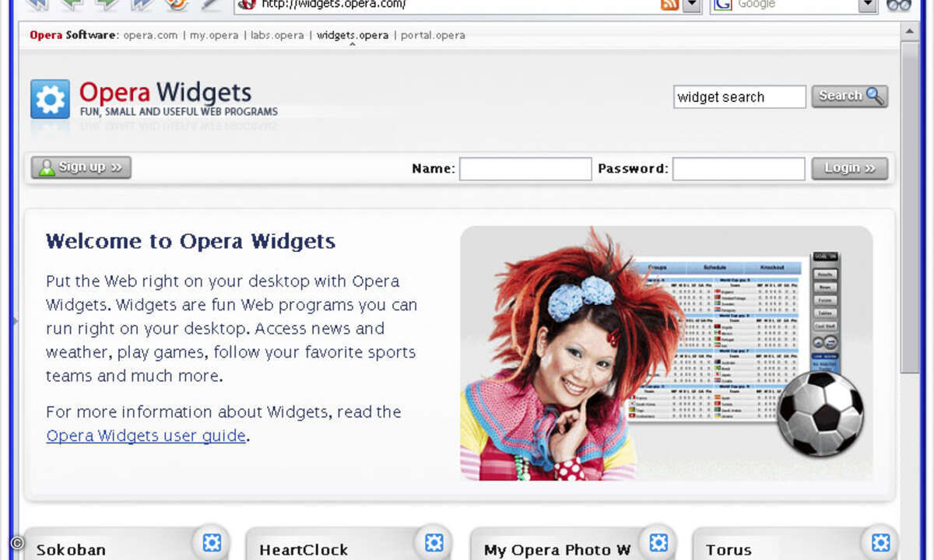This screenshot has width=934, height=560.
Task: Click the orange RSS feed icon
Action: click(669, 5)
